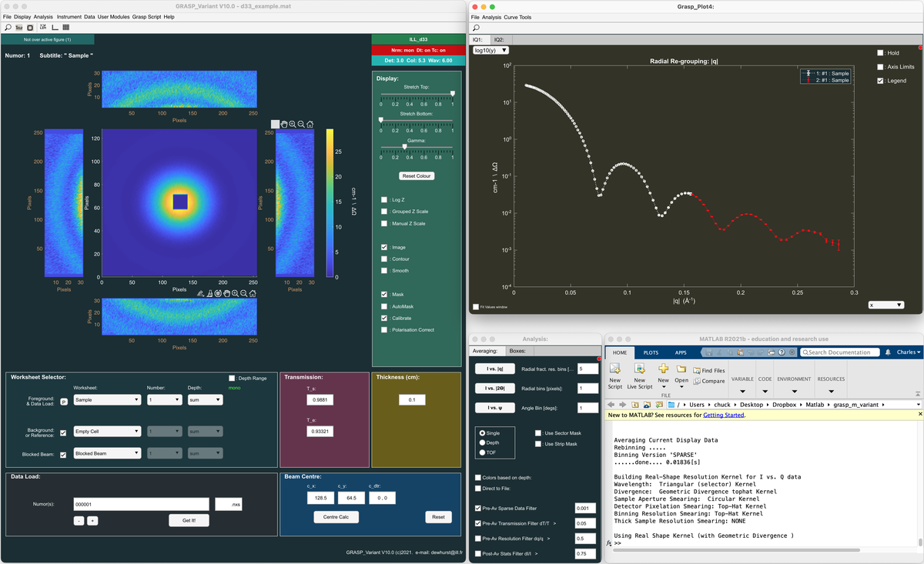Click the magnifier icon in Grasp_Plot4 toolbar

[x=476, y=28]
